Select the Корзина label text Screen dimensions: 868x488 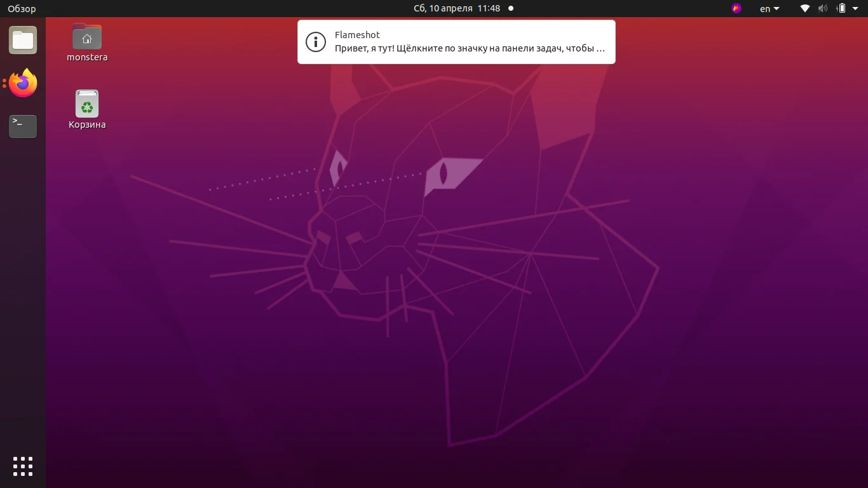[x=86, y=125]
